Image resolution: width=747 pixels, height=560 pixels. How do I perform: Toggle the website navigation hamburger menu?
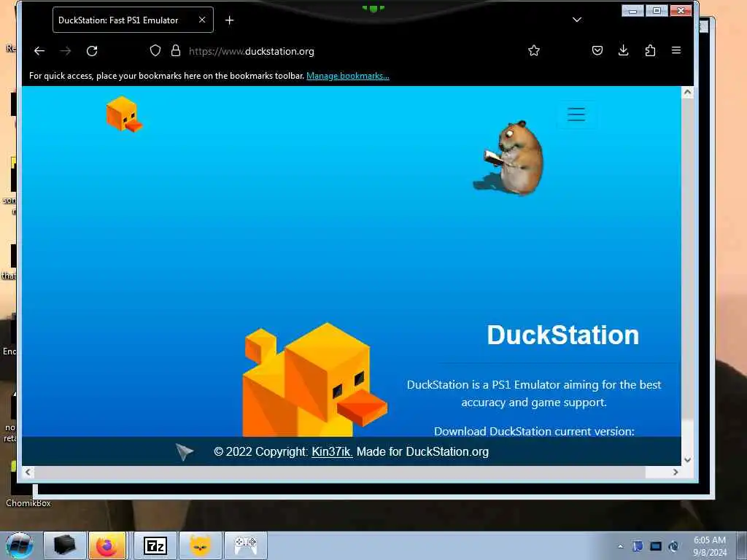tap(576, 114)
